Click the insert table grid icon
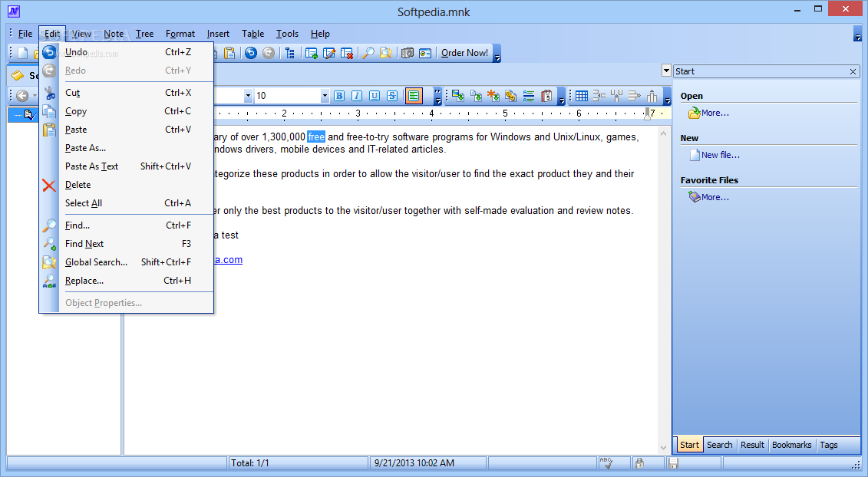Viewport: 868px width, 477px height. (x=581, y=96)
